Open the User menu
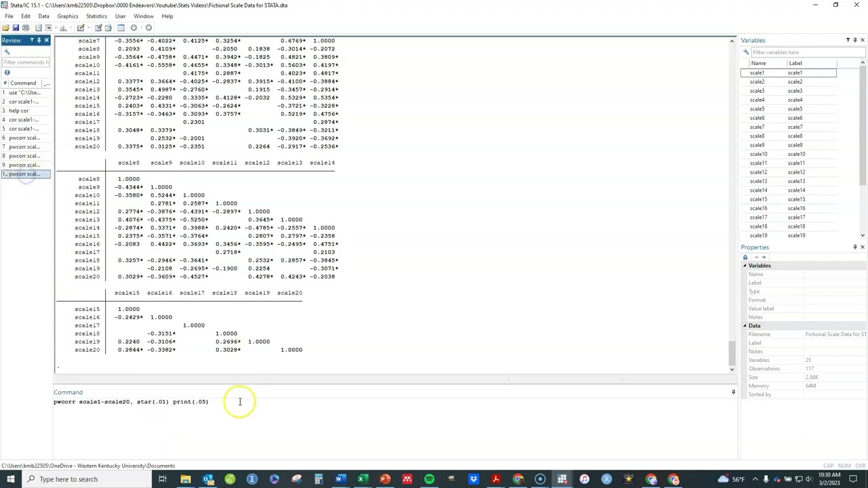This screenshot has height=488, width=868. click(120, 16)
